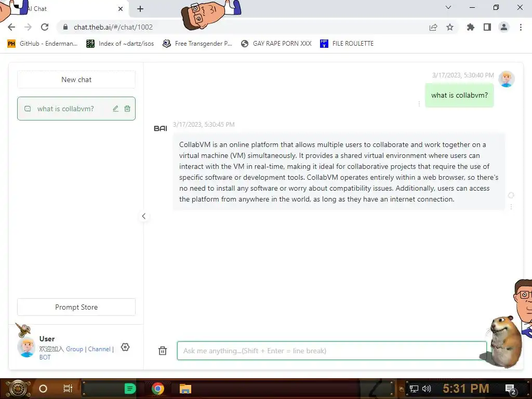Collapse the sidebar with chevron
This screenshot has width=532, height=399.
coord(144,216)
